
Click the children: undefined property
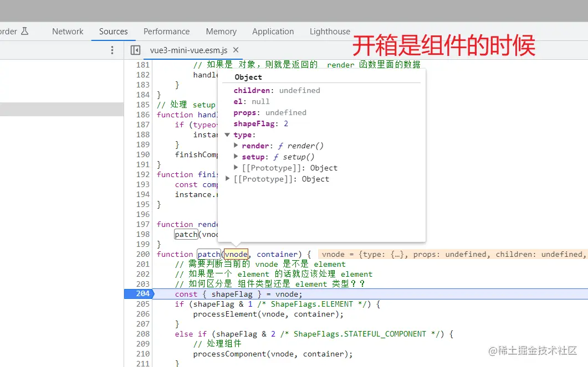click(x=277, y=90)
